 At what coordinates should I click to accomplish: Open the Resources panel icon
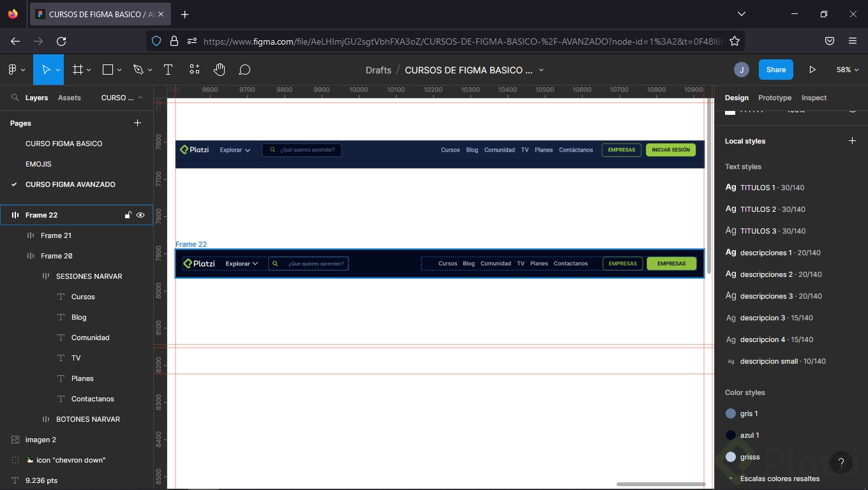point(194,70)
